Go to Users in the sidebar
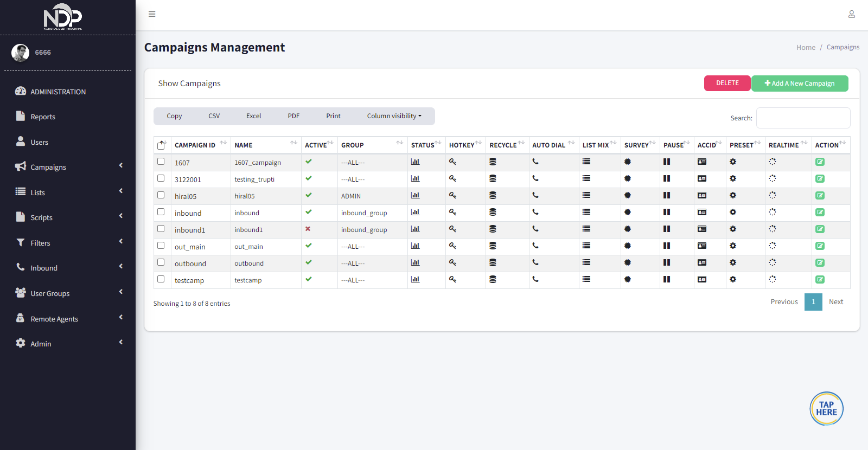 coord(39,142)
